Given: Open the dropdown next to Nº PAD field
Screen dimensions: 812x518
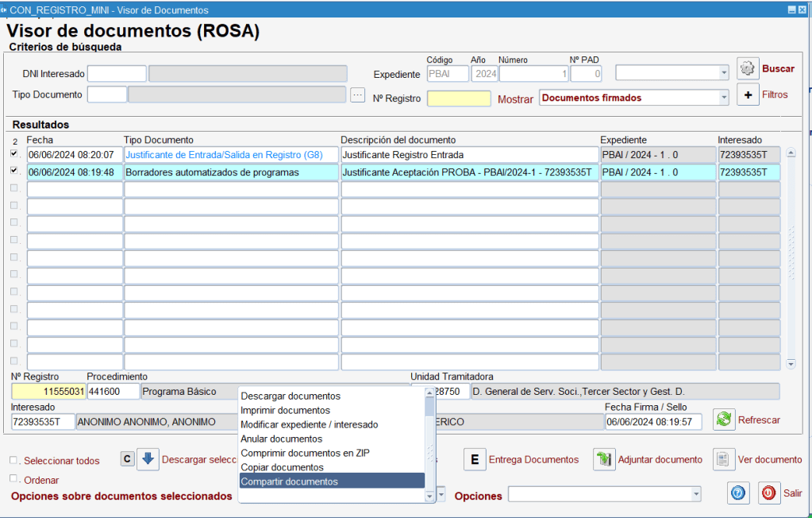Looking at the screenshot, I should 723,73.
